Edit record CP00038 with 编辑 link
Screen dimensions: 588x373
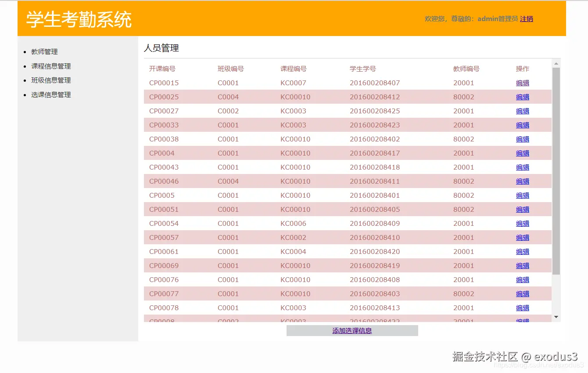pos(523,139)
